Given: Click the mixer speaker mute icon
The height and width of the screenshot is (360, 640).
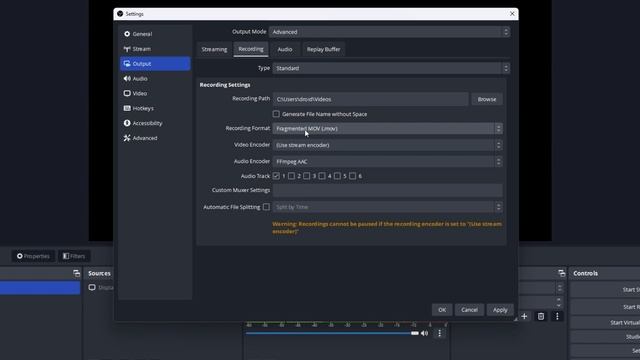Looking at the screenshot, I should [424, 333].
